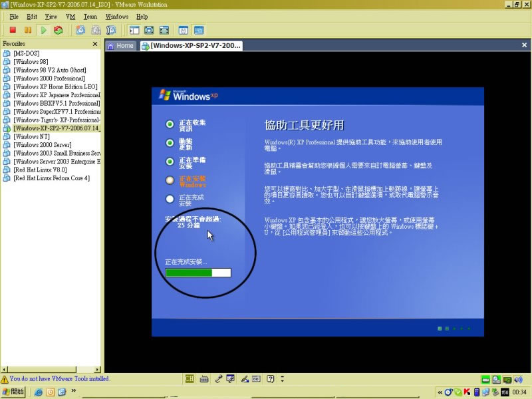This screenshot has height=399, width=532.
Task: Click the Favorites horizontal scrollbar
Action: tap(51, 369)
